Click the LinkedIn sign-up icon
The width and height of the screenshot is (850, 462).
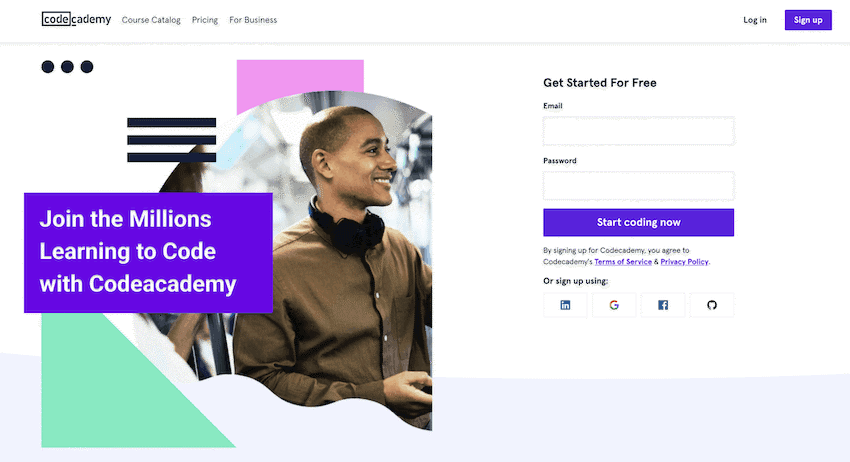[x=565, y=305]
